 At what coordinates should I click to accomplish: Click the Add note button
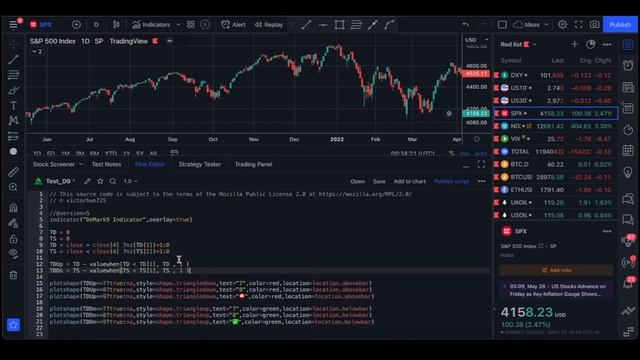[556, 270]
